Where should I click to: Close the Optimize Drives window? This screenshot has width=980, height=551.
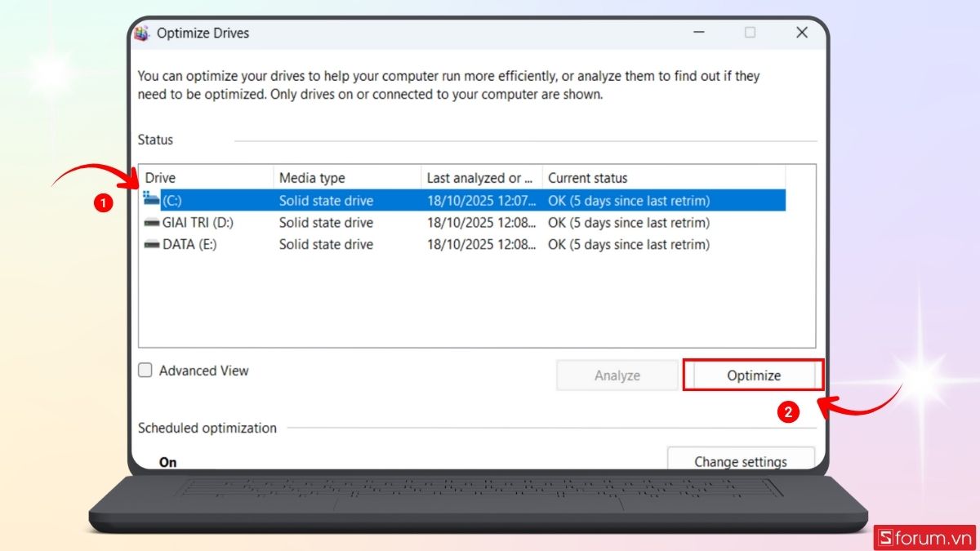(801, 33)
